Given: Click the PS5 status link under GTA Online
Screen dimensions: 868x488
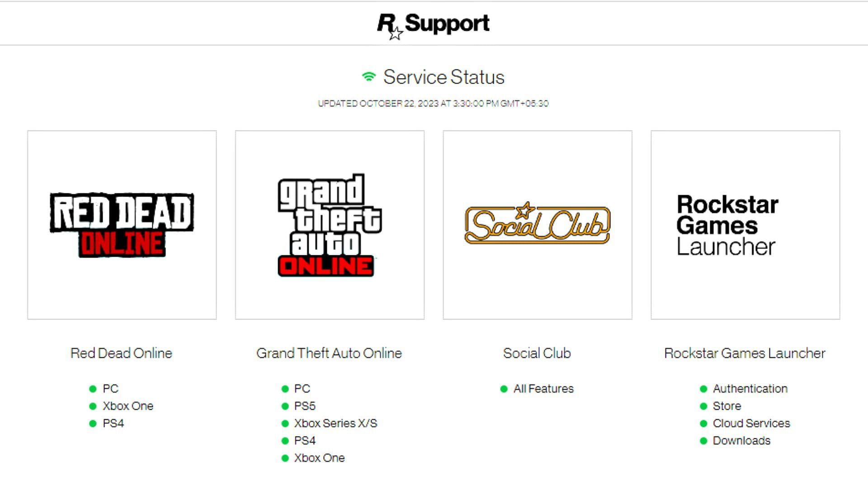Looking at the screenshot, I should (305, 406).
